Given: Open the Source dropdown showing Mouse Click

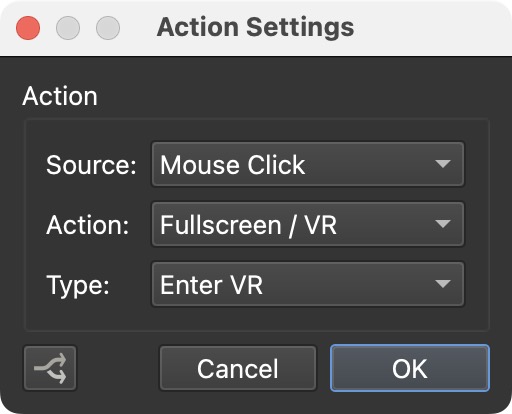Looking at the screenshot, I should coord(308,164).
